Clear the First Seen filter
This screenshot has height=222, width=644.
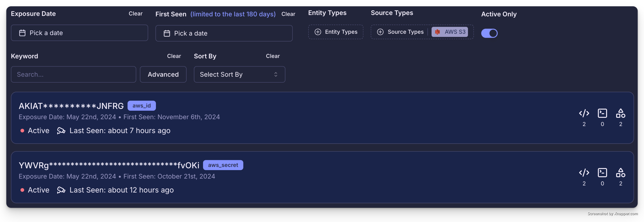click(x=288, y=14)
